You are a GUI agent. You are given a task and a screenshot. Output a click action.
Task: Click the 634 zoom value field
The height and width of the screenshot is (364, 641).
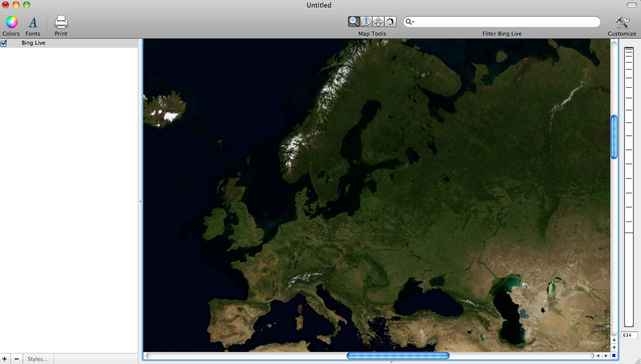click(629, 335)
